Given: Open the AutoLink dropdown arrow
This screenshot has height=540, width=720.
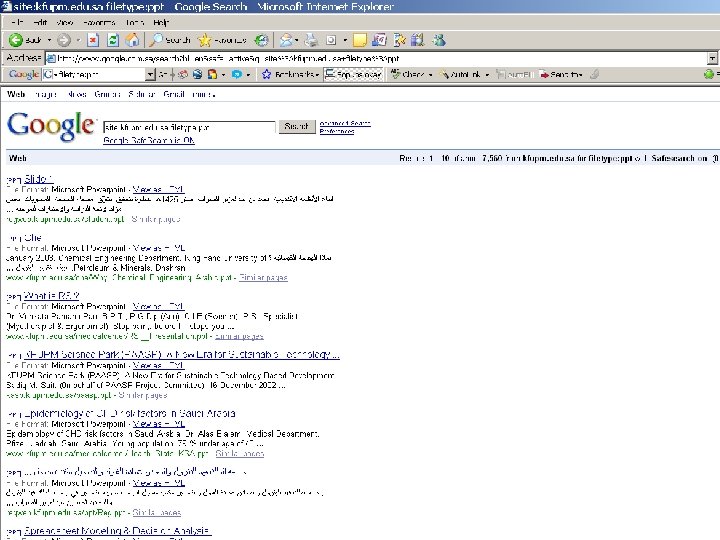Looking at the screenshot, I should (487, 74).
